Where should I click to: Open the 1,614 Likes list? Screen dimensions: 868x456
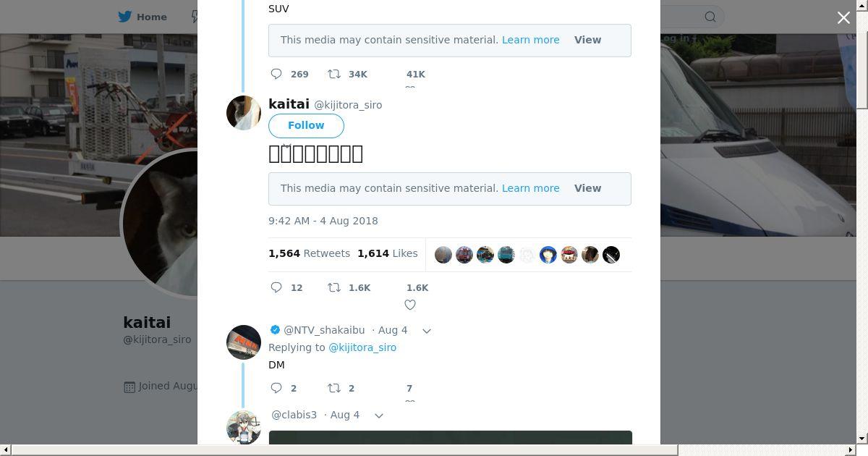point(387,253)
